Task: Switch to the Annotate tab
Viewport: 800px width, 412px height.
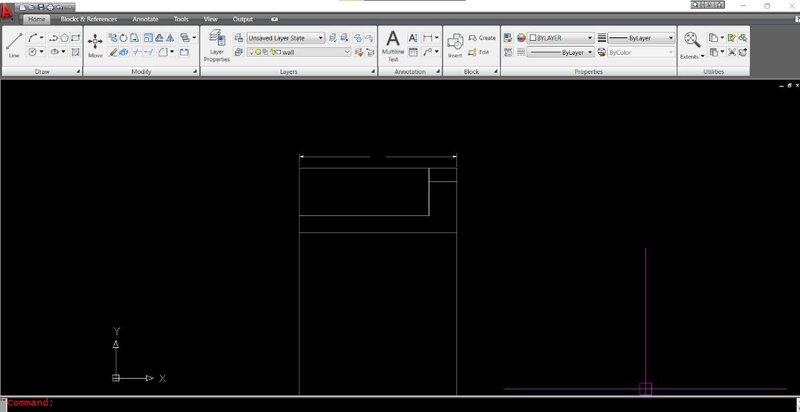Action: click(x=145, y=19)
